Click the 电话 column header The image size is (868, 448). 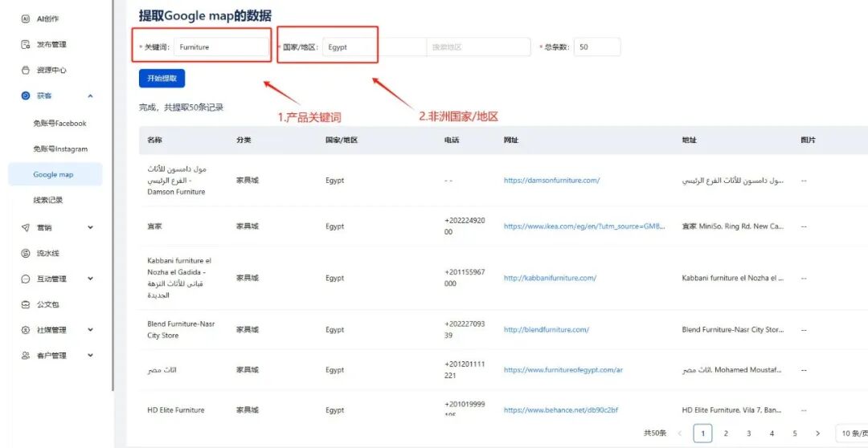coord(452,140)
